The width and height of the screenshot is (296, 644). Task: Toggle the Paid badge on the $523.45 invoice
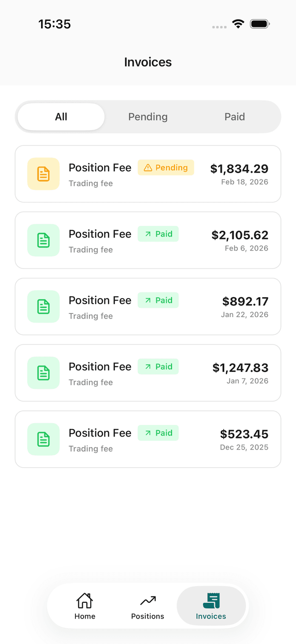(x=158, y=432)
